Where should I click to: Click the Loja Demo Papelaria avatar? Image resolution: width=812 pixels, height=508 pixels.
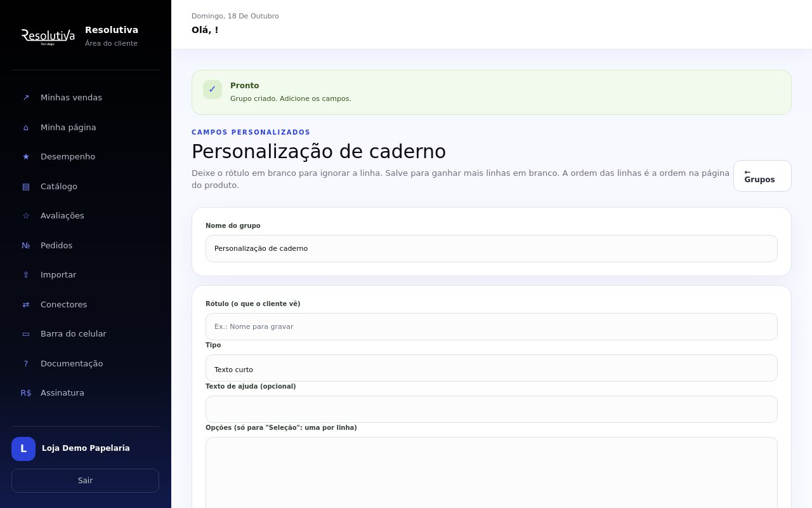pyautogui.click(x=23, y=449)
